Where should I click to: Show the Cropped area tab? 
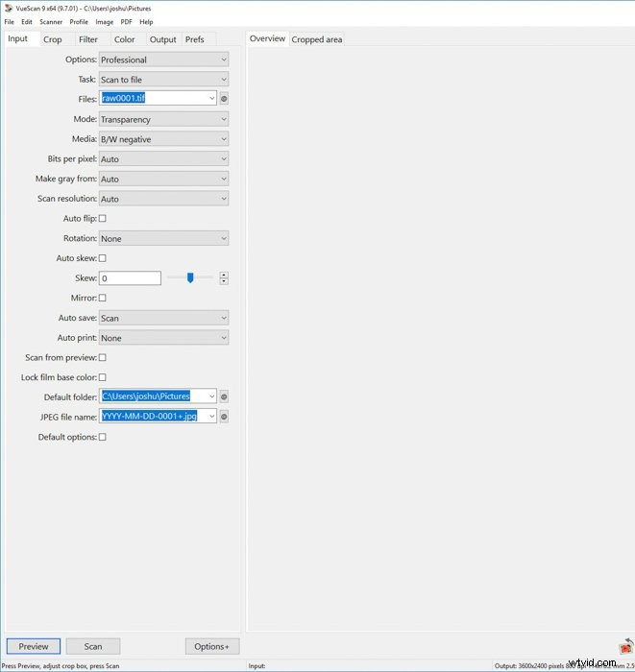tap(317, 39)
